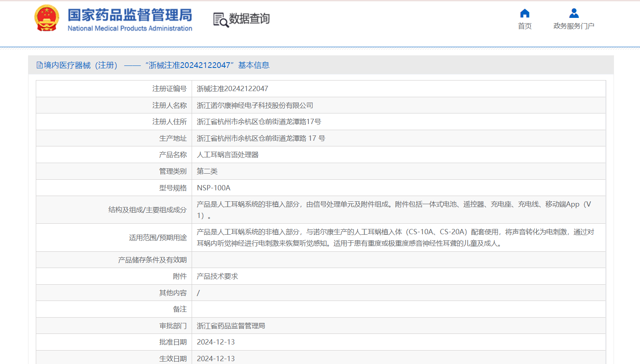The width and height of the screenshot is (640, 364).
Task: Click the 生产地址 label
Action: click(173, 138)
